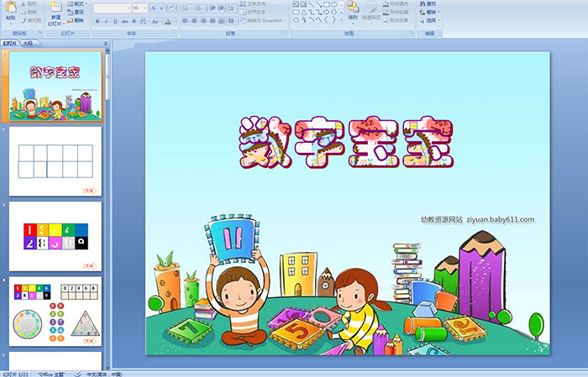
Task: Open Text Direction (文字方向) dropdown
Action: [255, 3]
